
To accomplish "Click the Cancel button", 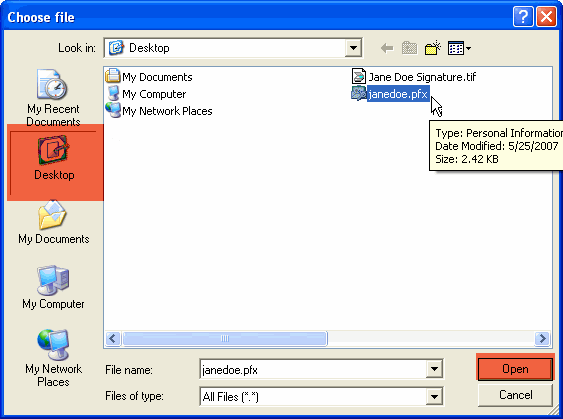I will (x=515, y=395).
